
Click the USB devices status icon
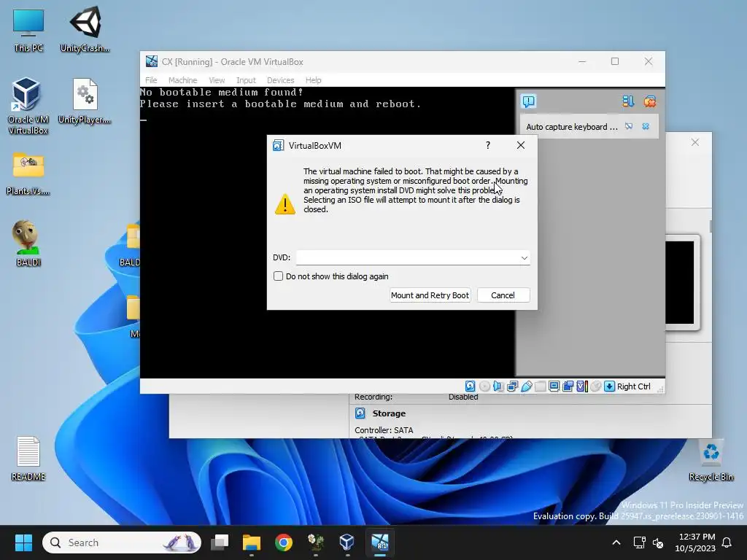[x=527, y=386]
